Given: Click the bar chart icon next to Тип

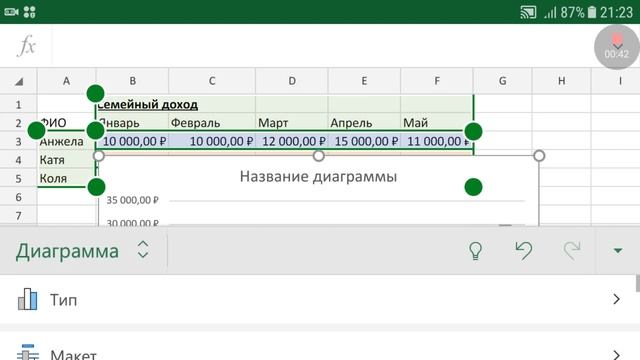Looking at the screenshot, I should [28, 299].
